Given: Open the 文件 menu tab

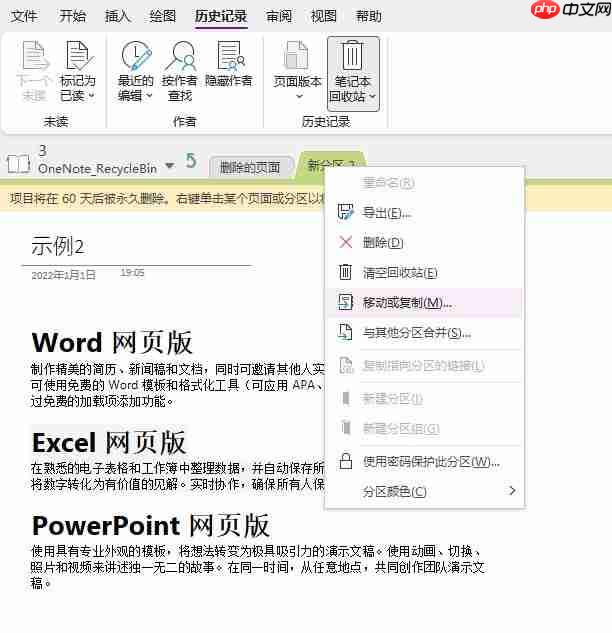Looking at the screenshot, I should coord(24,16).
